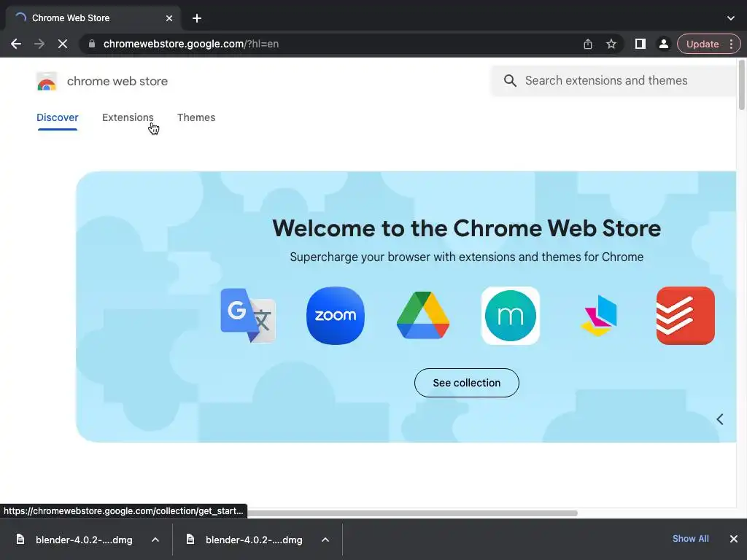Open the colorful layered sheets extension icon

pos(598,315)
